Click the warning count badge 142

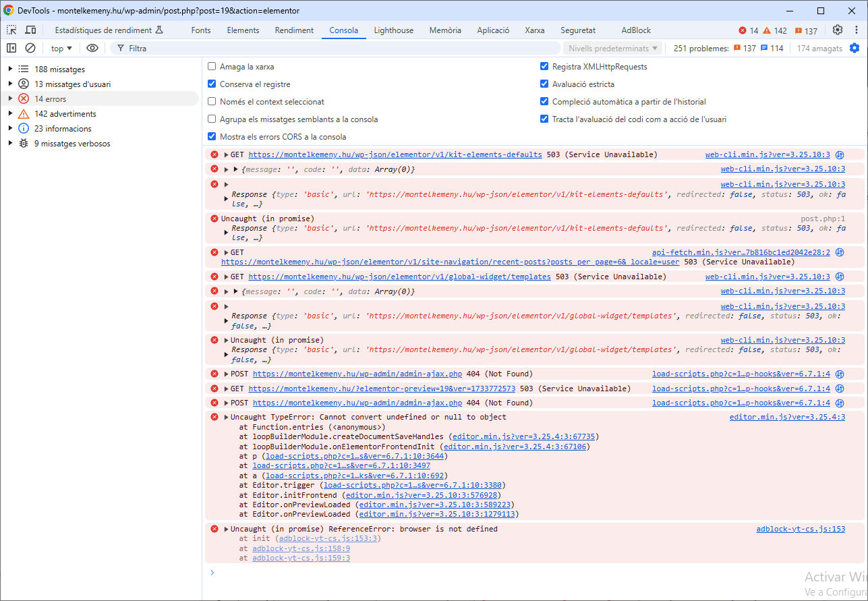point(775,30)
